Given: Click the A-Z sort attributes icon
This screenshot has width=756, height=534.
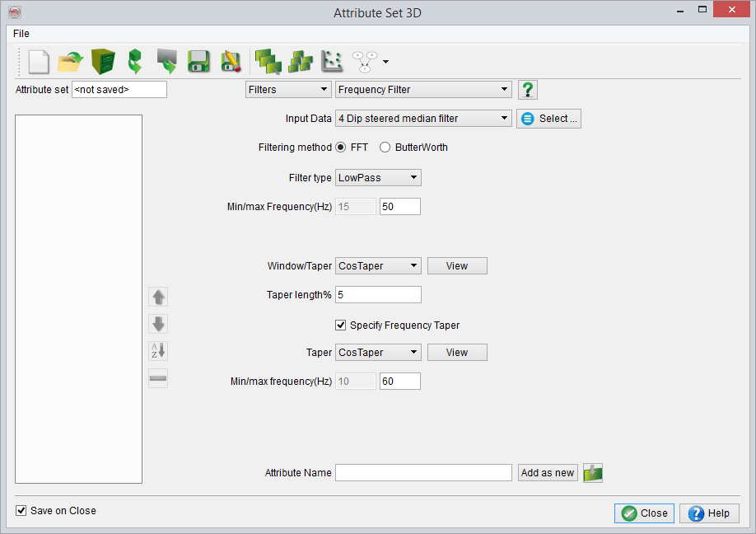Looking at the screenshot, I should 157,351.
